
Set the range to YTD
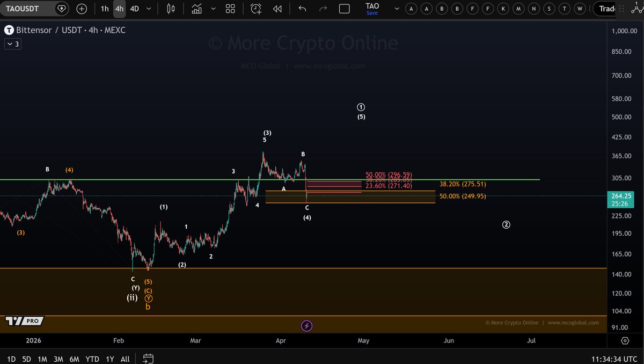point(92,359)
